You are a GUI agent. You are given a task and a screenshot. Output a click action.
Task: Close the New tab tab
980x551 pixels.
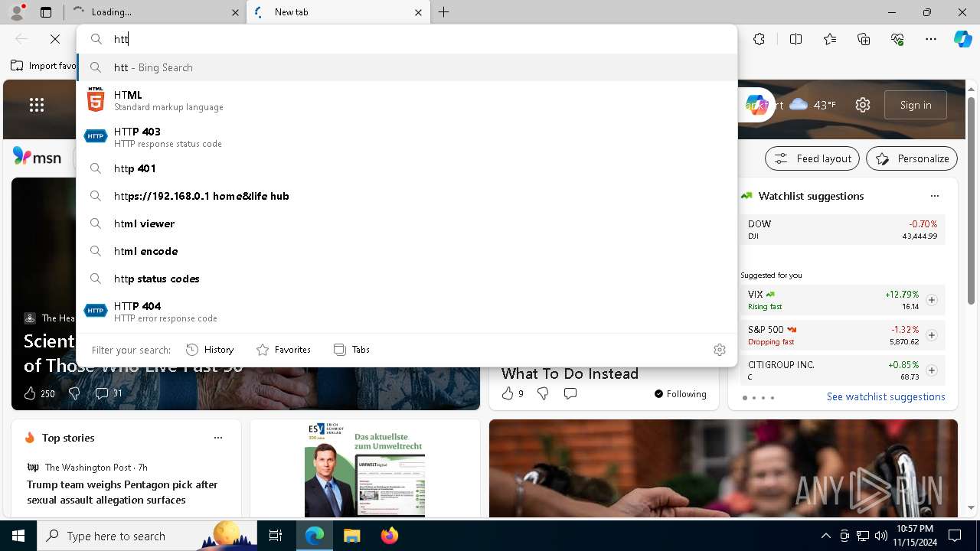point(418,12)
